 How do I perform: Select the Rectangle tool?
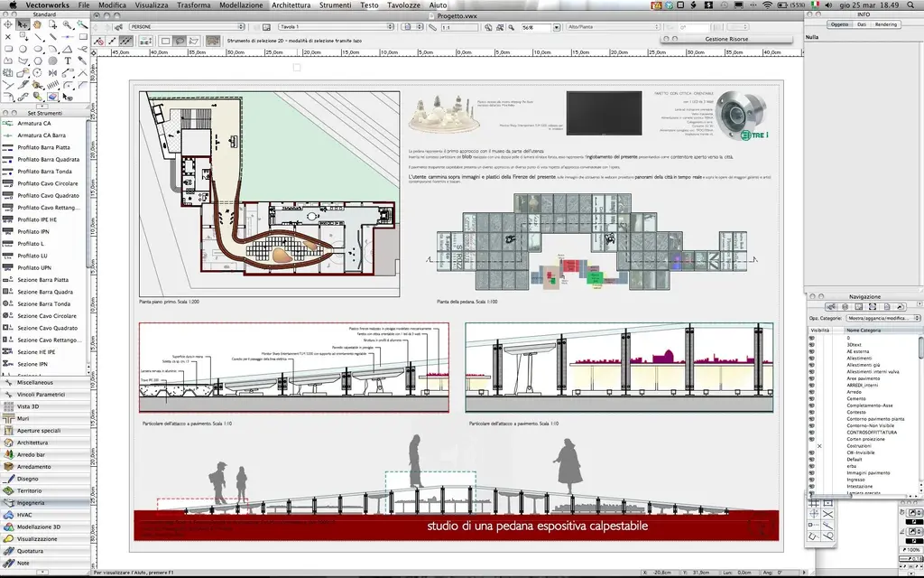click(x=82, y=36)
